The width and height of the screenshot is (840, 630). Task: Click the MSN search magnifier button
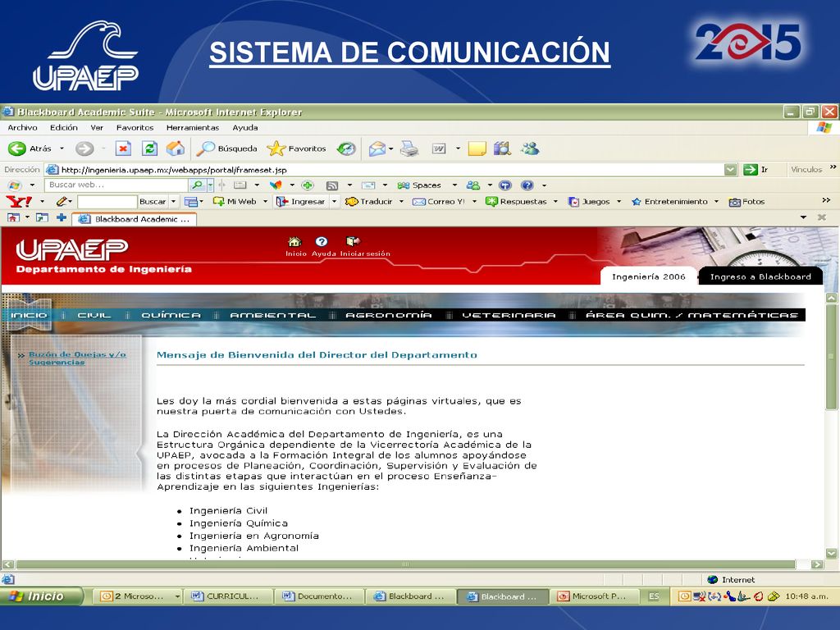197,185
